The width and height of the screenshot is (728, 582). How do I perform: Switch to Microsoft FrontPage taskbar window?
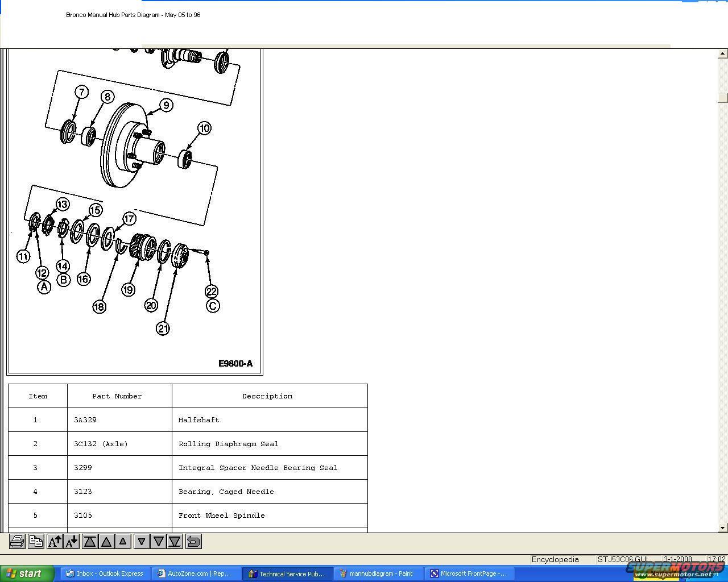(469, 573)
